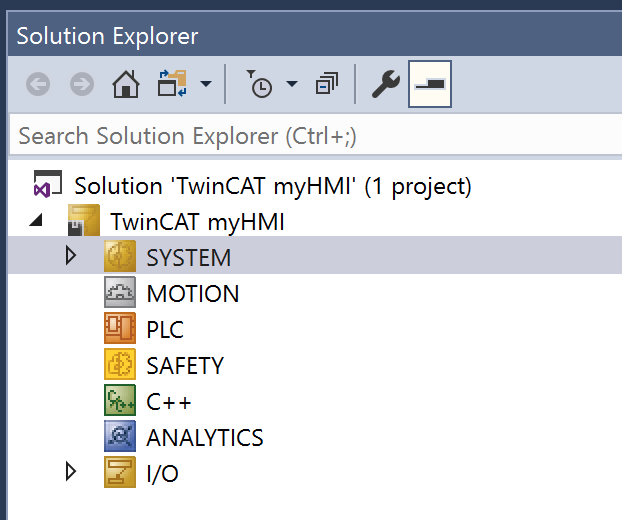Expand the SYSTEM node
Screen dimensions: 622x520
tap(71, 255)
